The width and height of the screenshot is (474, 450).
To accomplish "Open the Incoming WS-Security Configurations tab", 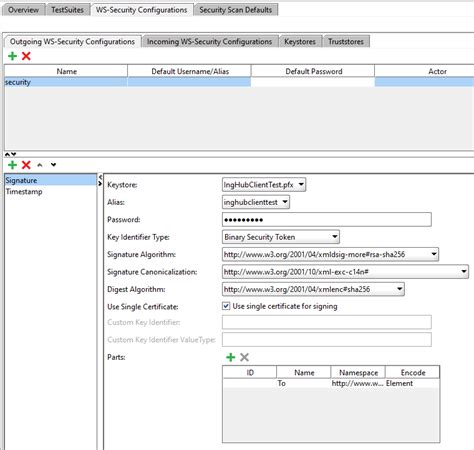I will [210, 42].
